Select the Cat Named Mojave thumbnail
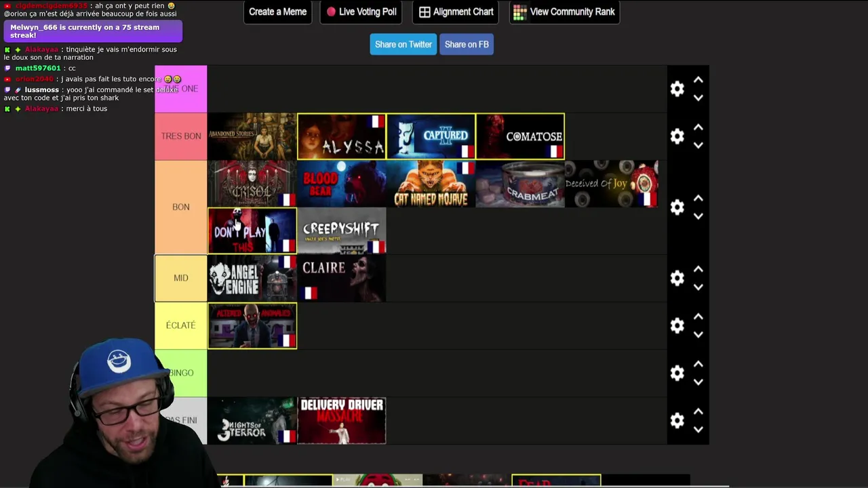Screen dimensions: 868x488 pyautogui.click(x=431, y=184)
